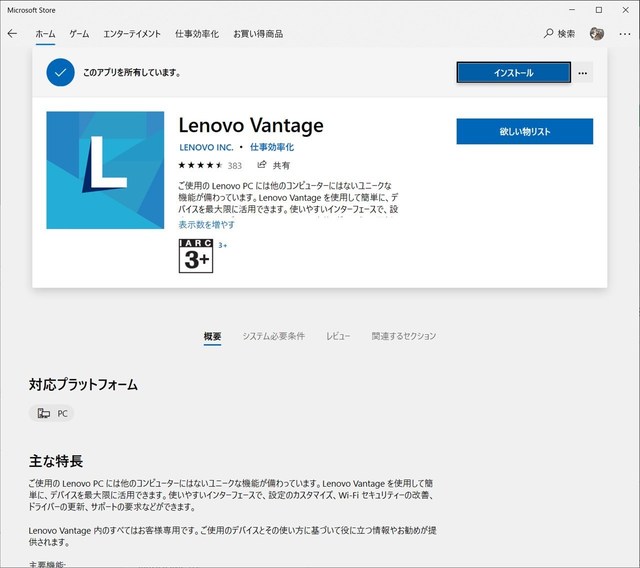Image resolution: width=640 pixels, height=568 pixels.
Task: Click the 3+ rating link
Action: 222,245
